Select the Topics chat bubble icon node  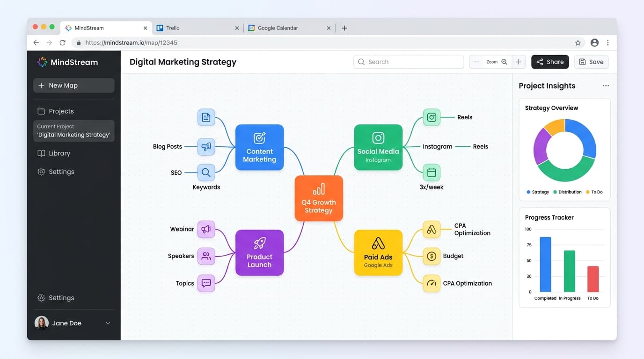pyautogui.click(x=206, y=283)
